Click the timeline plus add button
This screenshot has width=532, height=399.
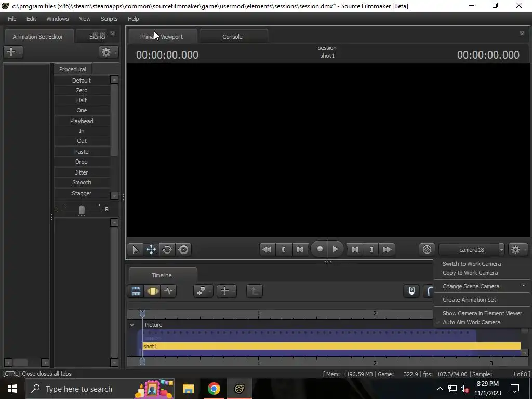coord(227,291)
